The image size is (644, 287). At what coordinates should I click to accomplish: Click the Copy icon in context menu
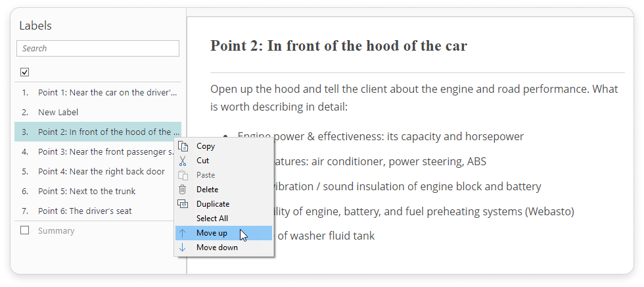click(183, 146)
